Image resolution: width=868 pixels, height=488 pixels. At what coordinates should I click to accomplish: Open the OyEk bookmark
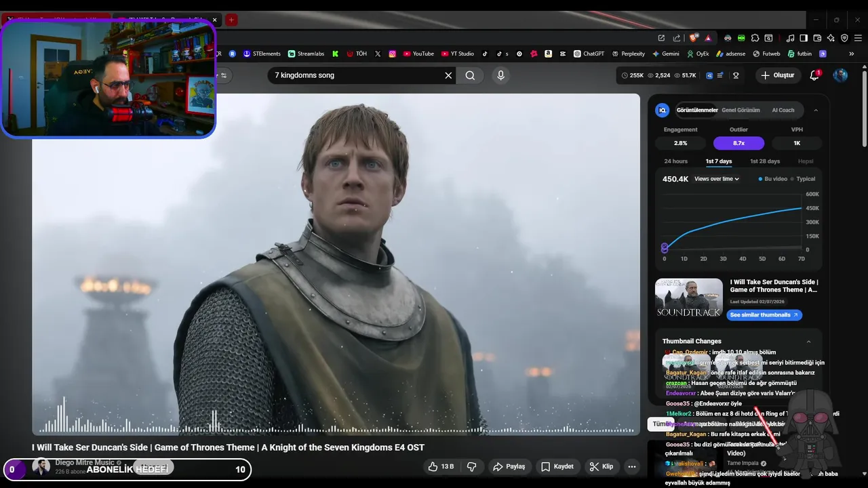698,54
